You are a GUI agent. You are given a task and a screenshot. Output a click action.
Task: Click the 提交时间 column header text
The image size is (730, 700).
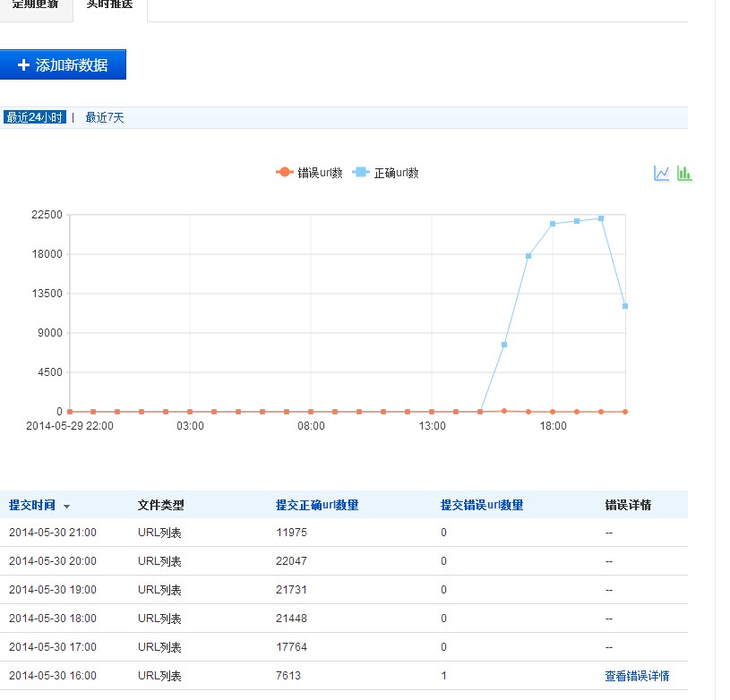[x=31, y=505]
